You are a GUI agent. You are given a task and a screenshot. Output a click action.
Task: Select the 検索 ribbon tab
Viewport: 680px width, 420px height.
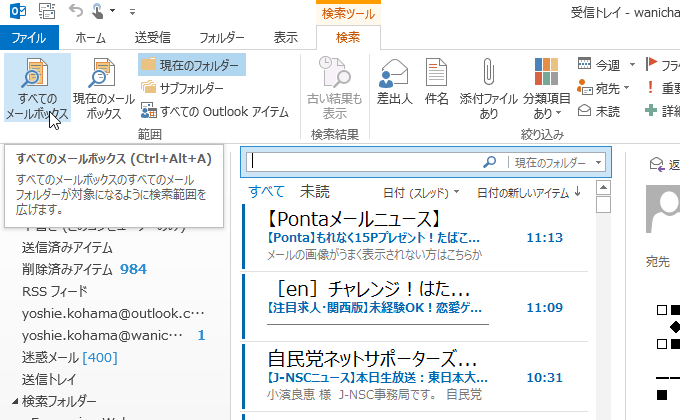(348, 38)
